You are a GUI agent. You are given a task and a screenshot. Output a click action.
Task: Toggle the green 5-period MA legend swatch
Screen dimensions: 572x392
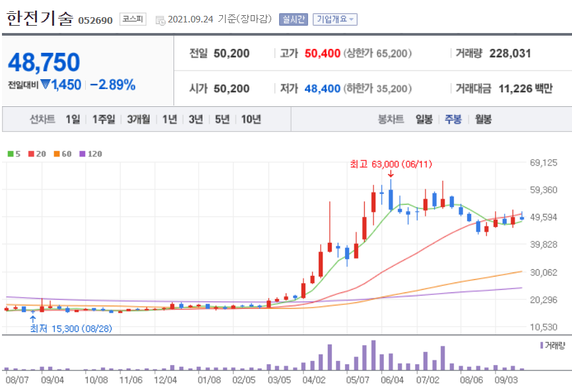[x=9, y=152]
